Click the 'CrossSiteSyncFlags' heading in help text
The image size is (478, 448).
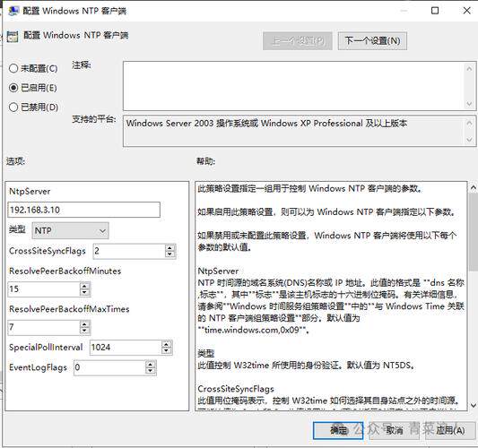tap(236, 389)
